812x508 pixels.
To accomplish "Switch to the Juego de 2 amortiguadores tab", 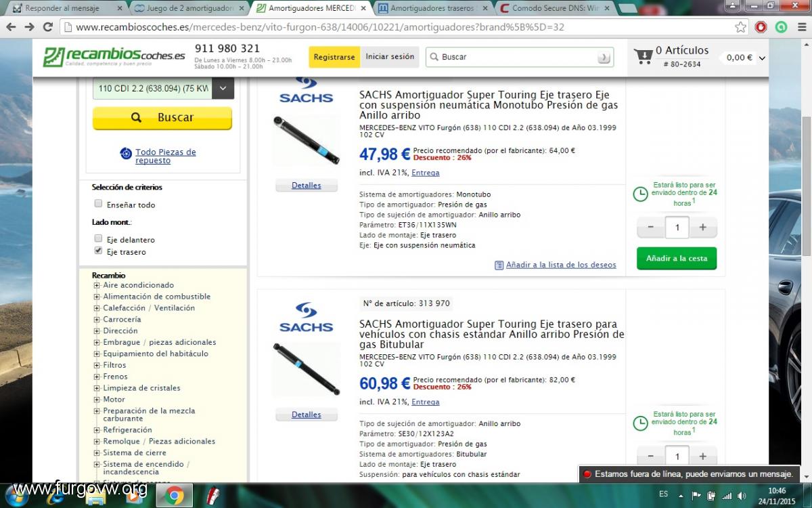I will coord(189,8).
